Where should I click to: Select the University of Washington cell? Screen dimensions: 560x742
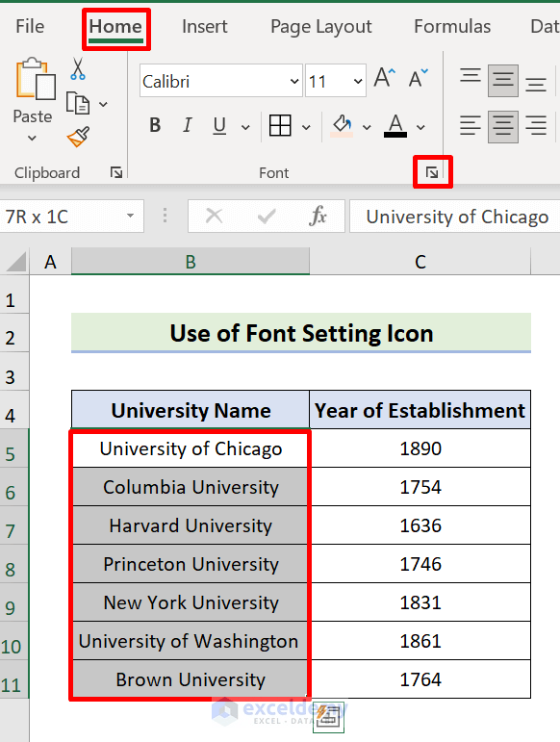(x=191, y=641)
